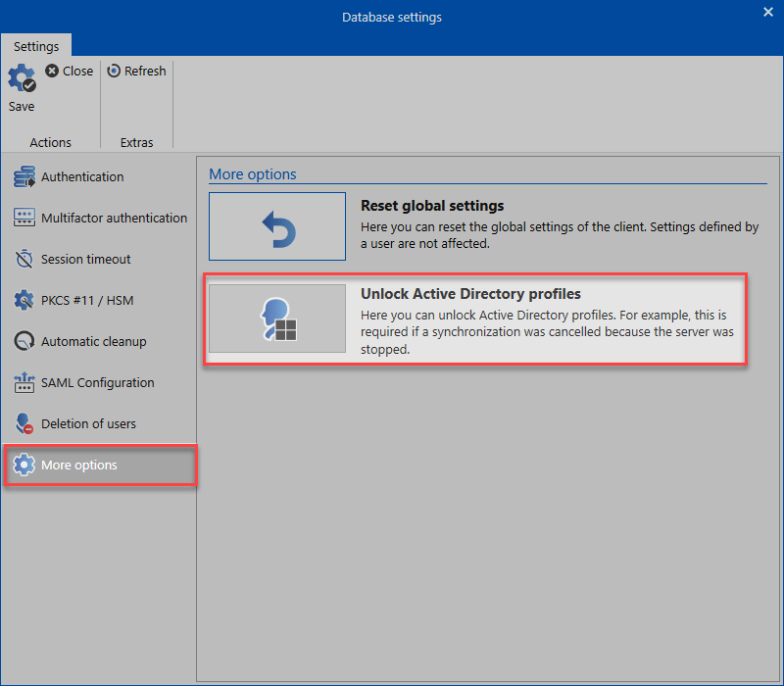This screenshot has width=784, height=686.
Task: Select the Authentication icon in sidebar
Action: pos(24,177)
